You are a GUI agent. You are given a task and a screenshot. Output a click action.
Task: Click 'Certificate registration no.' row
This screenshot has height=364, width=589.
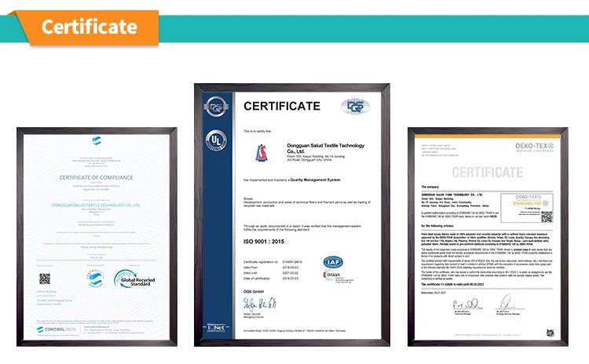tap(273, 262)
